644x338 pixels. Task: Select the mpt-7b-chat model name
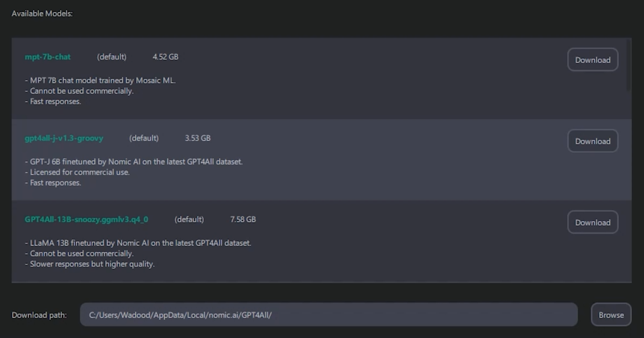tap(48, 57)
